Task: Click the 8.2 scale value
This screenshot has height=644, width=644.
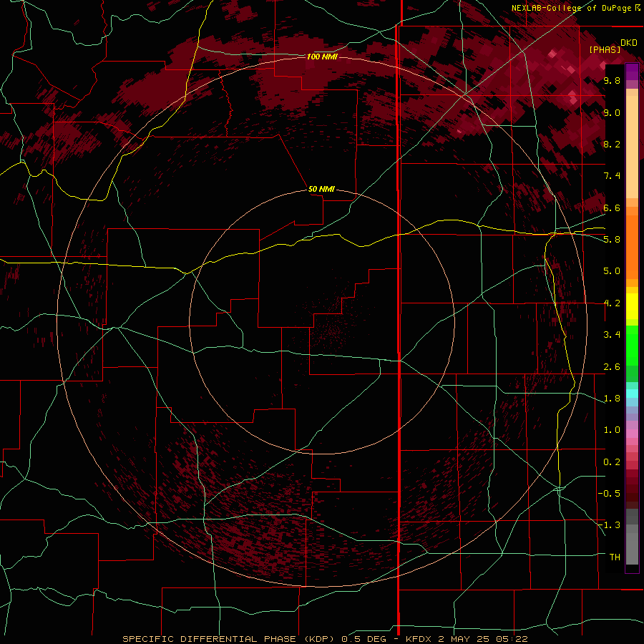Action: tap(612, 145)
